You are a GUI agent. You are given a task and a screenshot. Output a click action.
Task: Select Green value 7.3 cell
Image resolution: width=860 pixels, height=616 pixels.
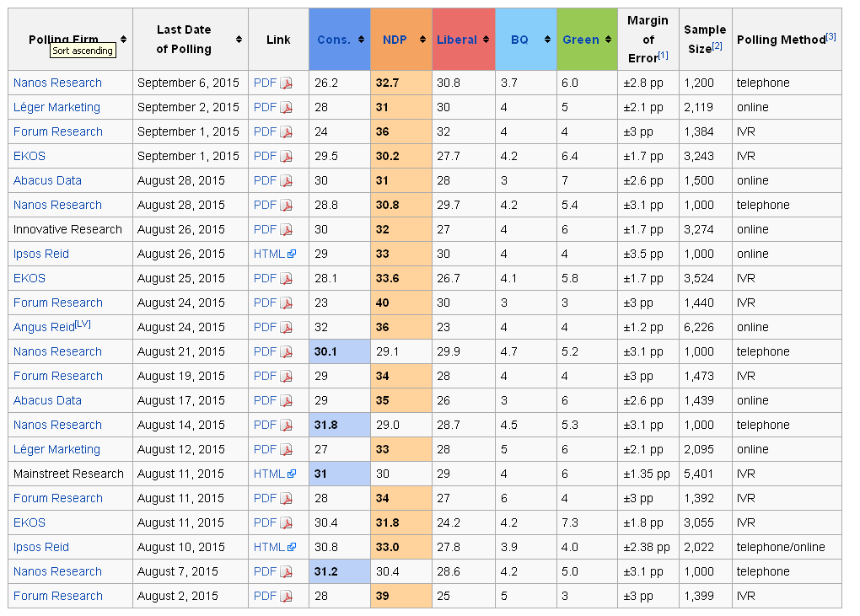[588, 522]
